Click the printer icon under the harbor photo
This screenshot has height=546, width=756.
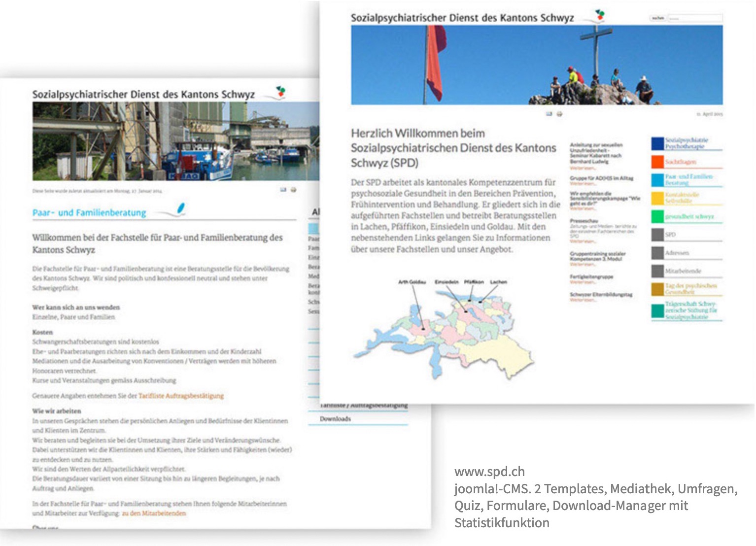click(x=293, y=190)
